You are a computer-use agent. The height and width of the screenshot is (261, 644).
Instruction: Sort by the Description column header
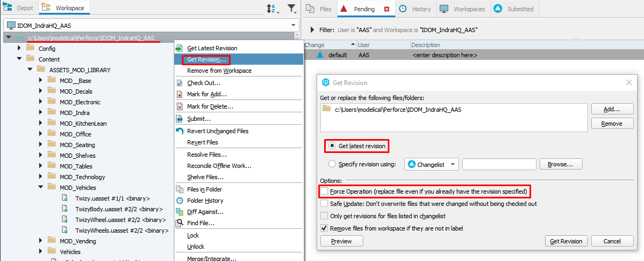(527, 45)
